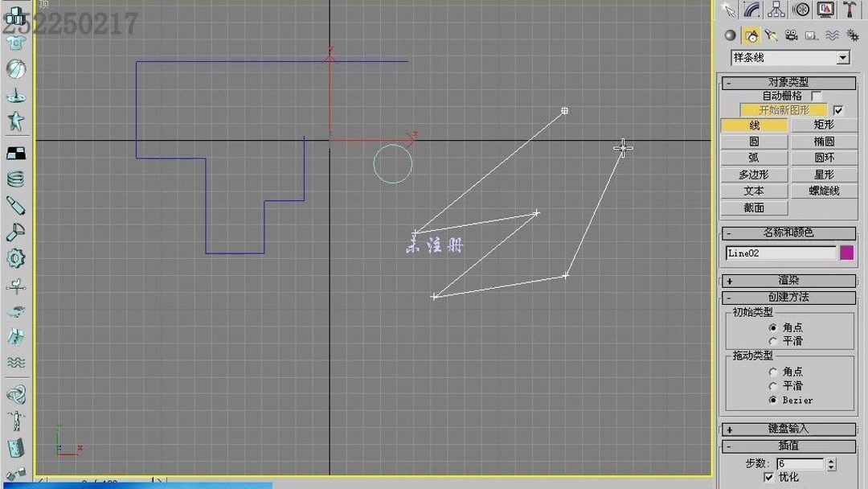Viewport: 868px width, 489px height.
Task: Switch to the Motion panel tab
Action: click(x=800, y=10)
